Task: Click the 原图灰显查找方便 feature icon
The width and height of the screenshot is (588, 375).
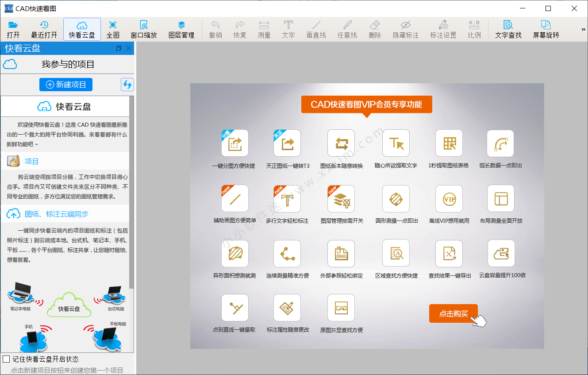Action: [x=341, y=308]
